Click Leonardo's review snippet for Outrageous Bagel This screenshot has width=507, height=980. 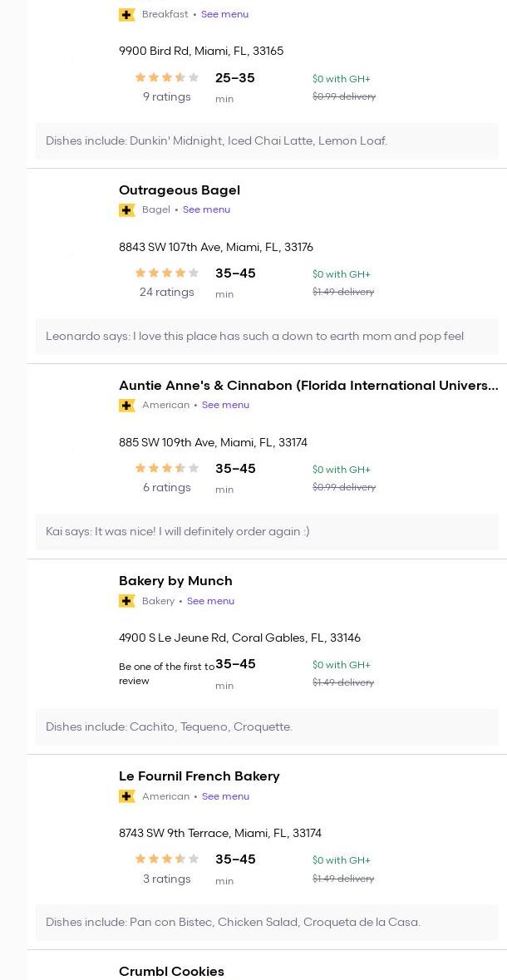click(254, 336)
